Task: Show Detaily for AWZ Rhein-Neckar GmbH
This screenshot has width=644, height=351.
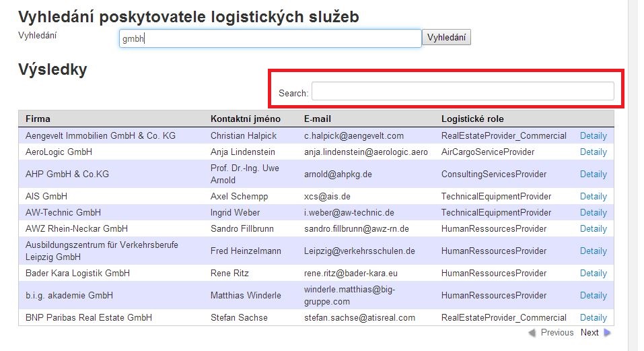Action: coord(593,228)
